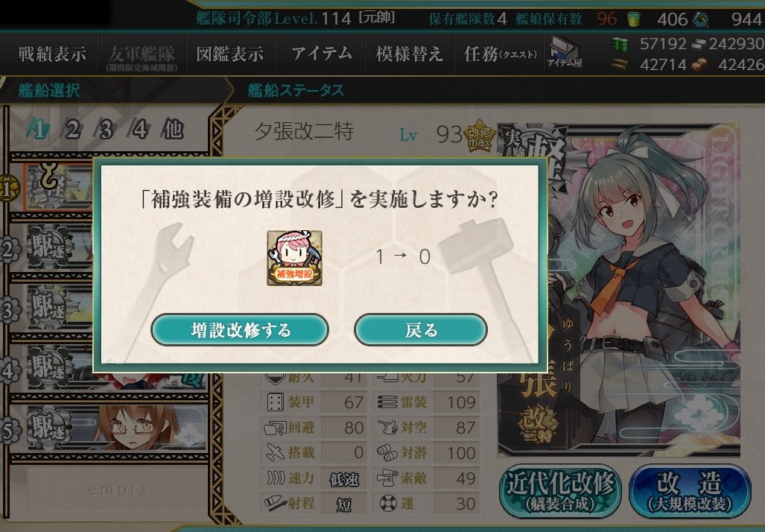Confirm with 増設改修する button

click(x=240, y=330)
